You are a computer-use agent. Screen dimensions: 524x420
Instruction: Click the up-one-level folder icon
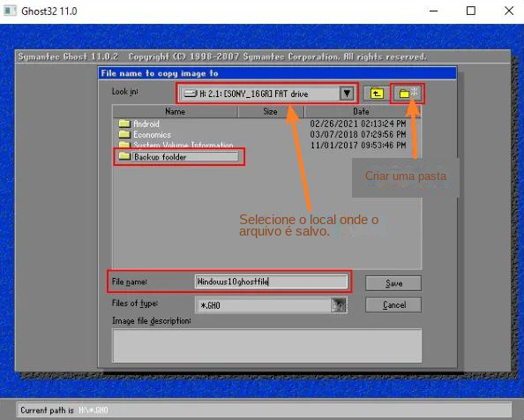pos(377,94)
